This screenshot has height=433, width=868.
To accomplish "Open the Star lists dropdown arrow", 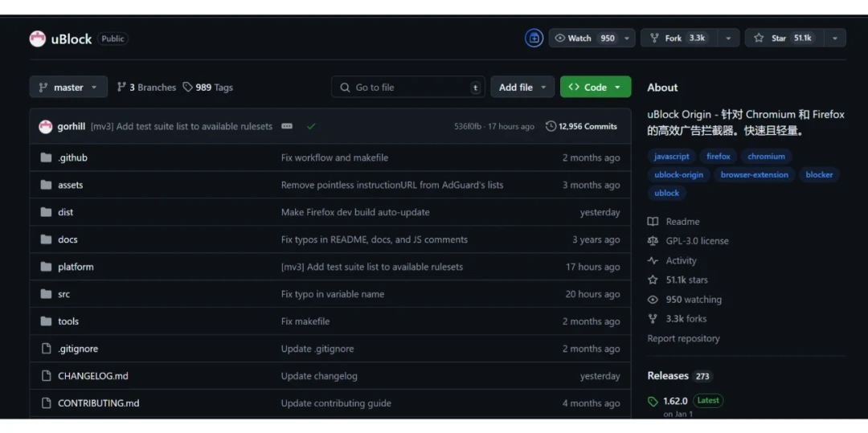I will pyautogui.click(x=835, y=38).
